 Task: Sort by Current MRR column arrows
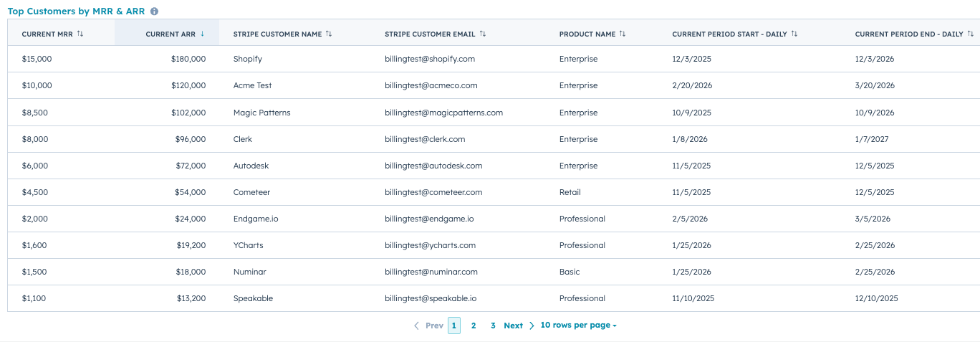[x=80, y=34]
